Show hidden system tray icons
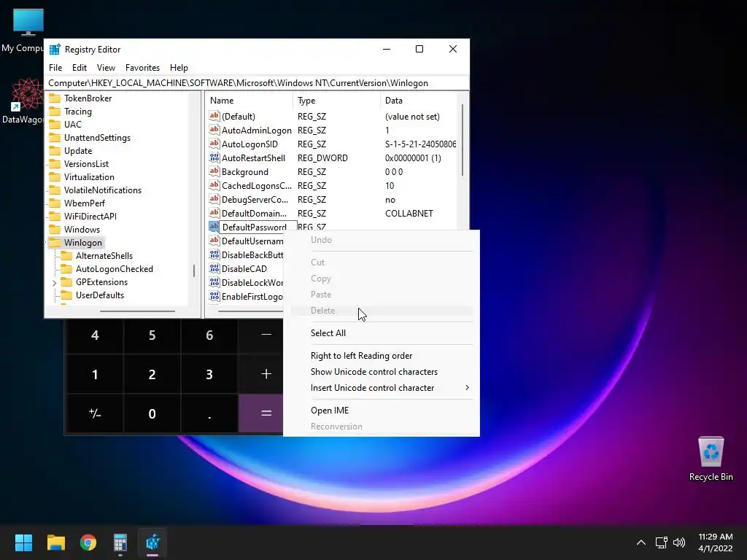 click(x=641, y=542)
